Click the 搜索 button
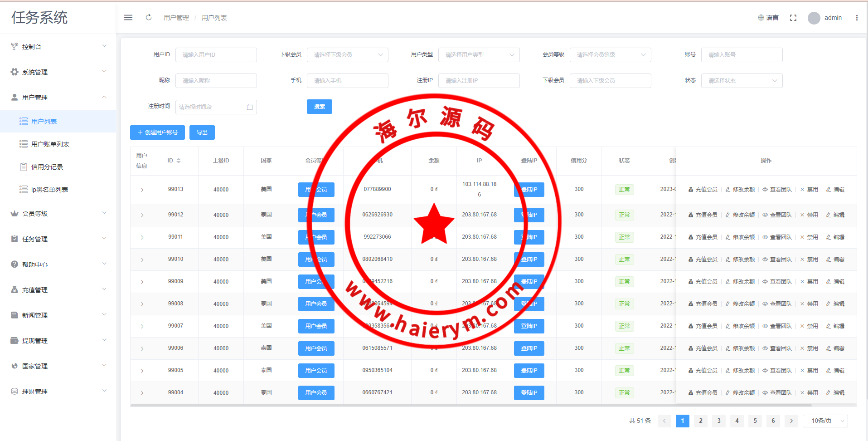868x441 pixels. pos(319,107)
